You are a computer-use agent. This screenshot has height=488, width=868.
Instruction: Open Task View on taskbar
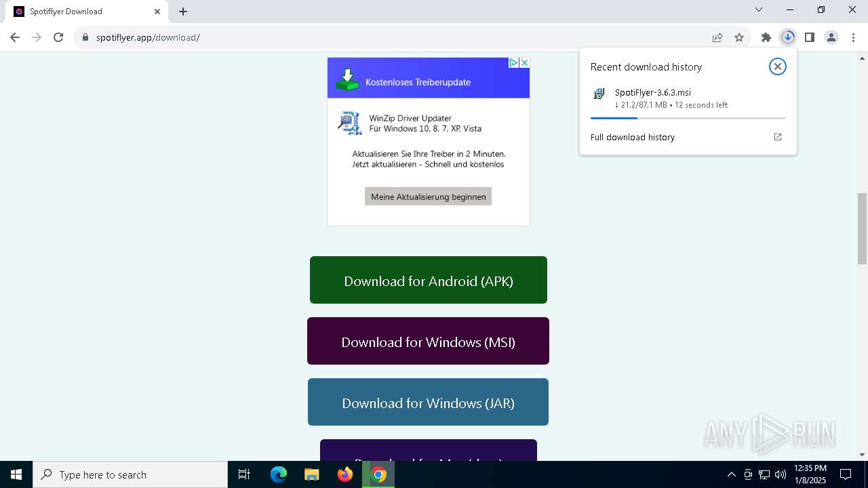[244, 474]
